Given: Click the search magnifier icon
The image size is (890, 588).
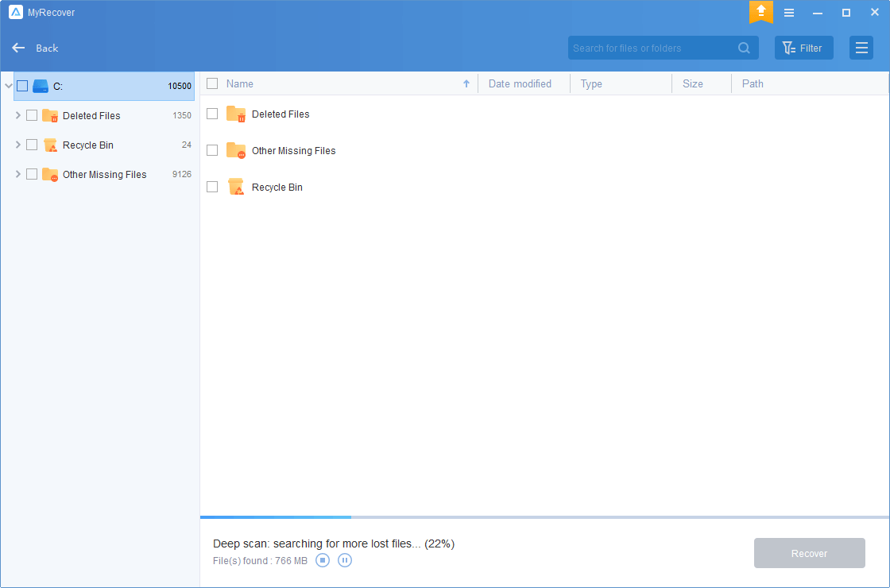Looking at the screenshot, I should click(744, 48).
